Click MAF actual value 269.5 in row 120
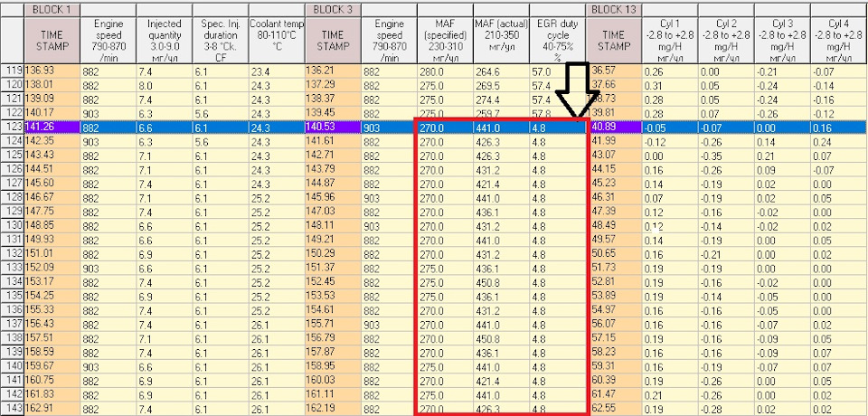Viewport: 868px width, 416px height. pos(501,86)
